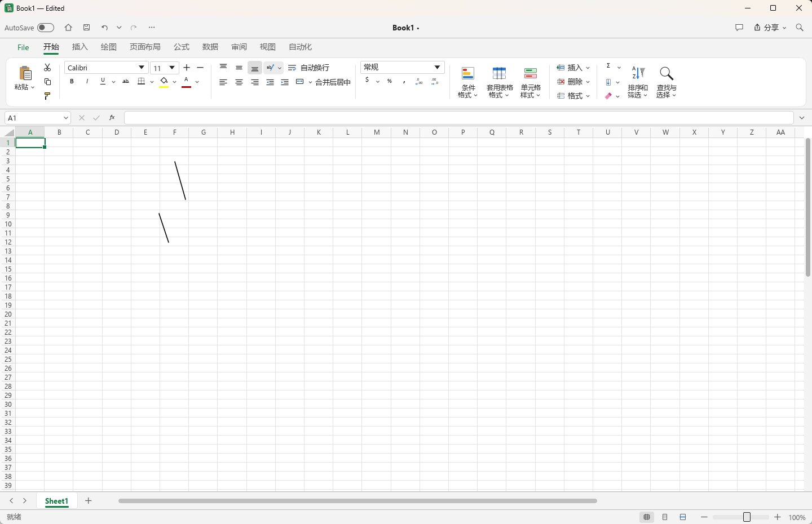Switch to the 公式 tab
This screenshot has width=812, height=524.
click(x=182, y=47)
